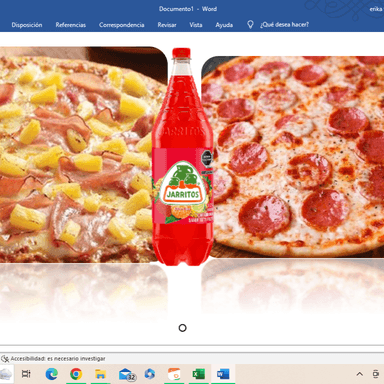Open File Explorer from the taskbar
384x384 pixels.
[100, 374]
